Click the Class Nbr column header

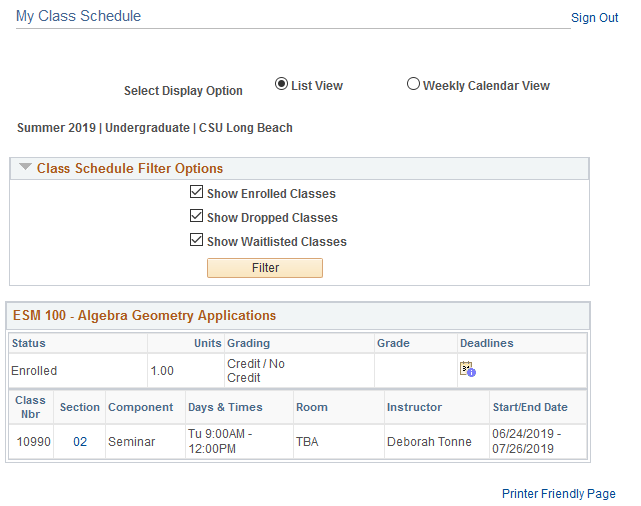click(x=31, y=407)
